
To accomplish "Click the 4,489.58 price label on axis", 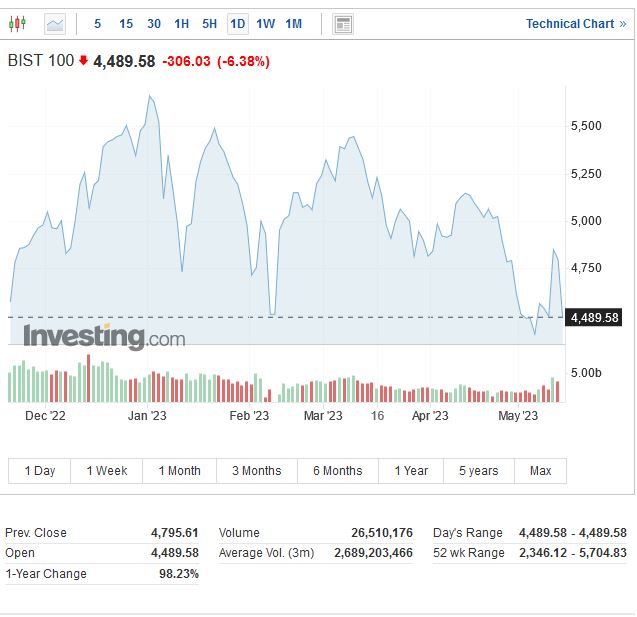I will (594, 318).
